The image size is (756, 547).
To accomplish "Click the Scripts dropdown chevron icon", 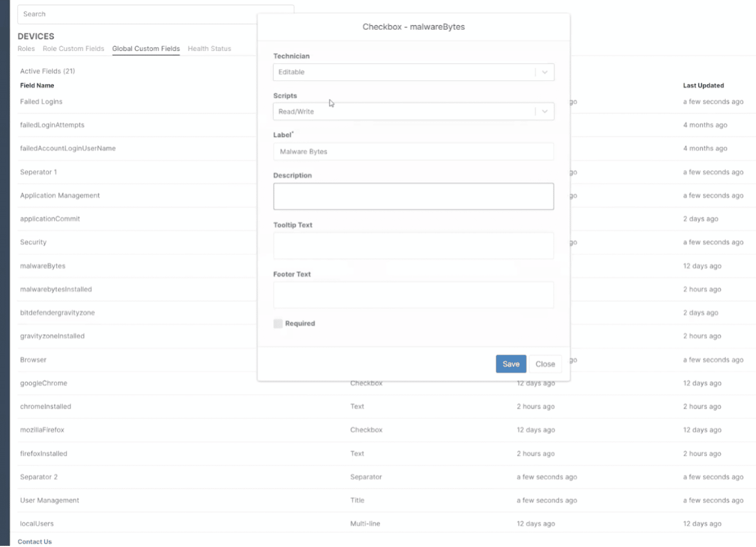I will 545,111.
